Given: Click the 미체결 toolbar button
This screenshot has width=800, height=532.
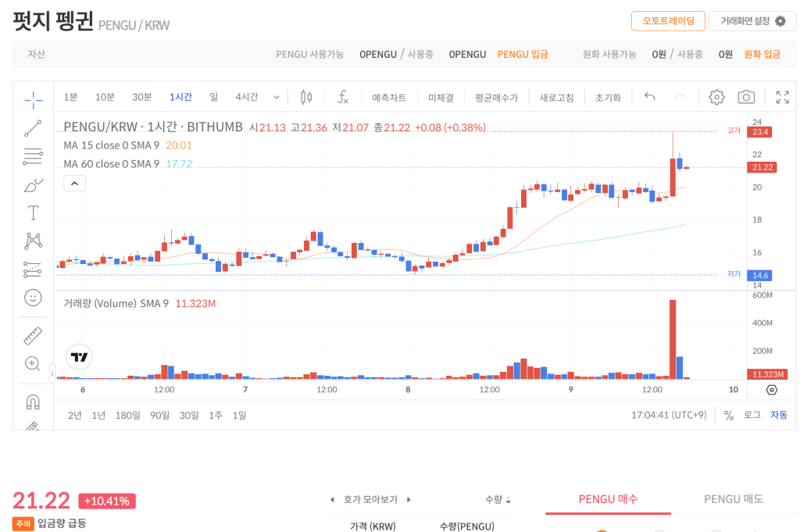Looking at the screenshot, I should [441, 98].
